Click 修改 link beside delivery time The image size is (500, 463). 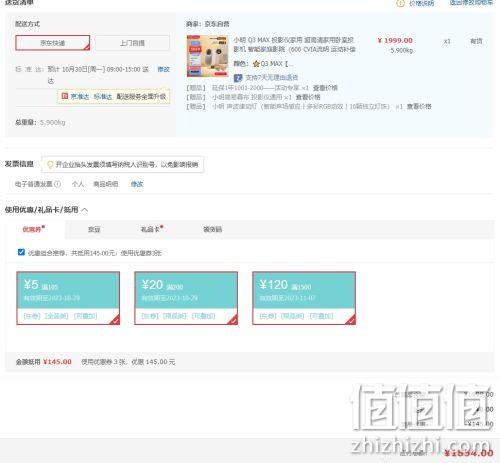pyautogui.click(x=163, y=69)
